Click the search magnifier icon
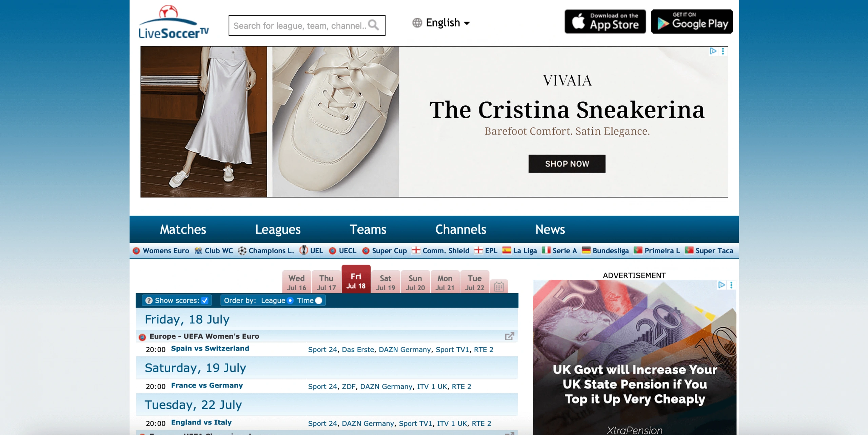 pos(373,25)
